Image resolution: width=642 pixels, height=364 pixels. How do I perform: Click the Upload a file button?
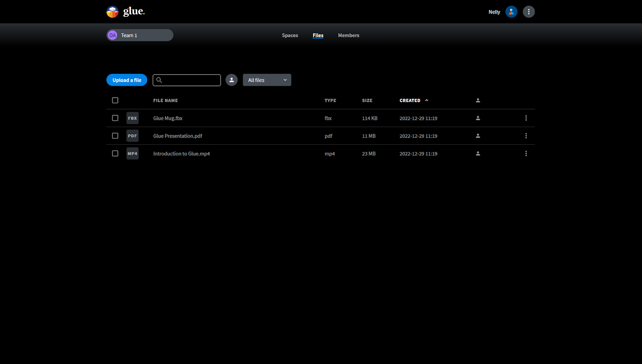(x=127, y=80)
